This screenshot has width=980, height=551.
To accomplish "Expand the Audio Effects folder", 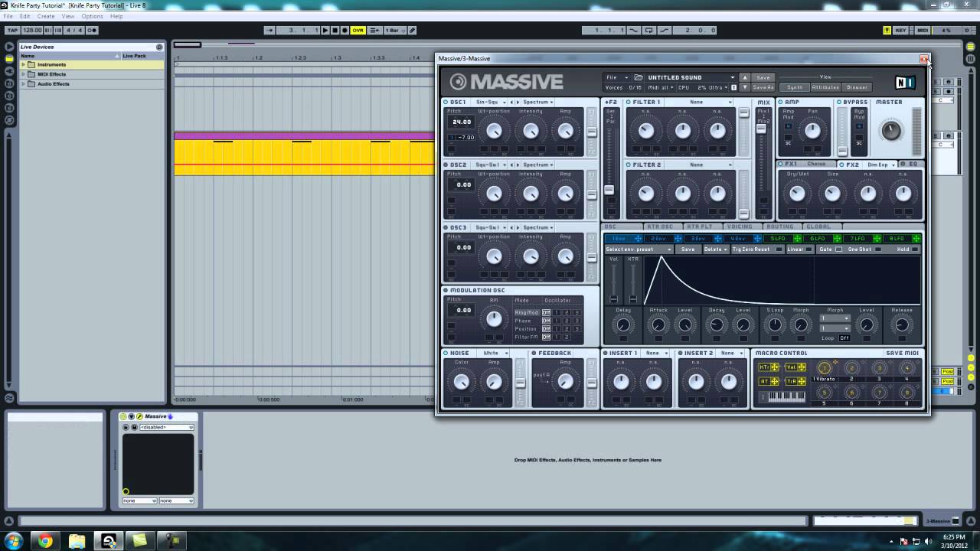I will tap(24, 83).
